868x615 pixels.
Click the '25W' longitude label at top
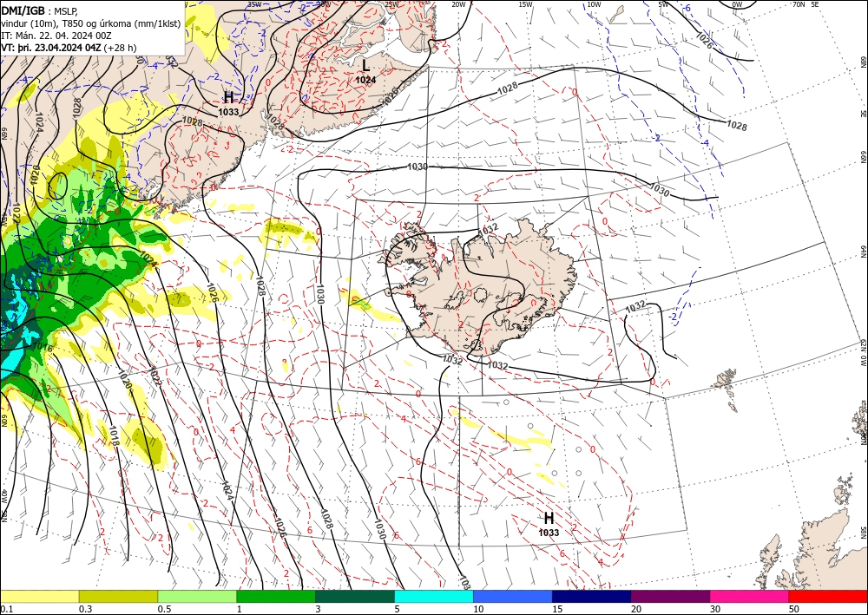(391, 4)
